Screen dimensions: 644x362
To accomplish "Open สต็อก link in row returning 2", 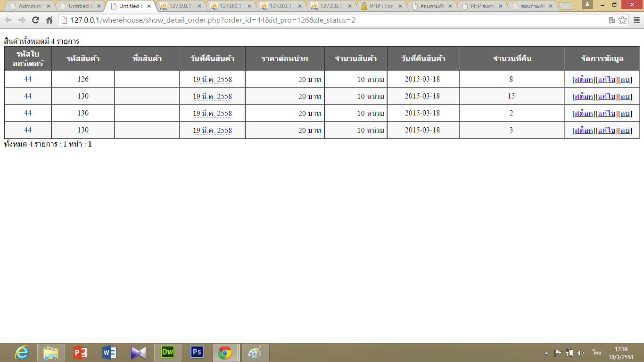I will (x=584, y=114).
